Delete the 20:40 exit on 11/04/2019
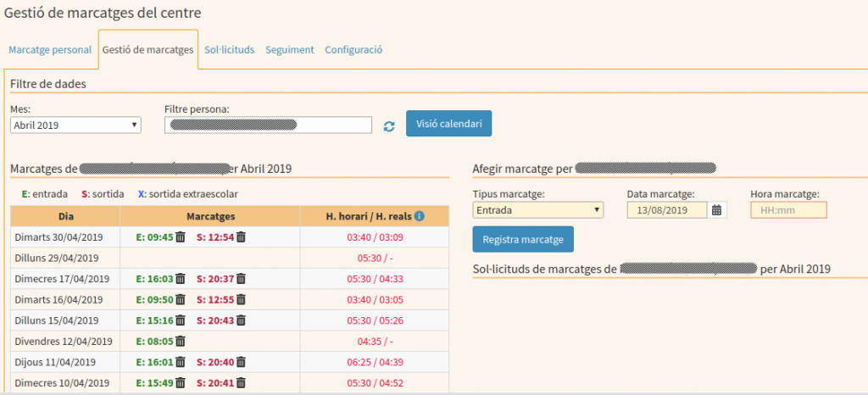Image resolution: width=868 pixels, height=395 pixels. (x=241, y=362)
